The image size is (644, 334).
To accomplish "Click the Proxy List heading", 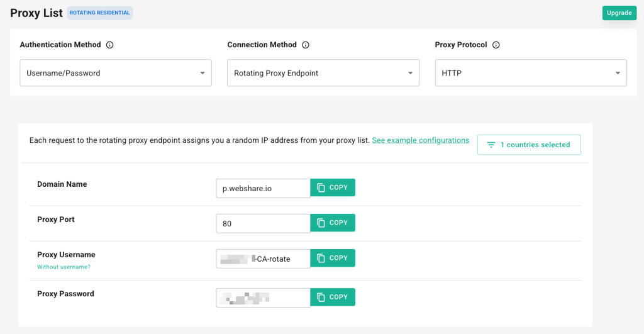I will (x=36, y=13).
